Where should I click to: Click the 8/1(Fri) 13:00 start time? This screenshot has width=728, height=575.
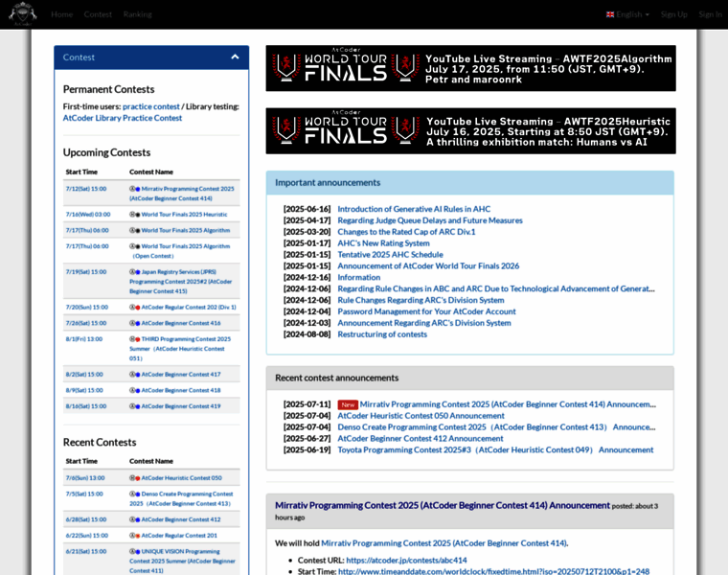click(x=84, y=339)
